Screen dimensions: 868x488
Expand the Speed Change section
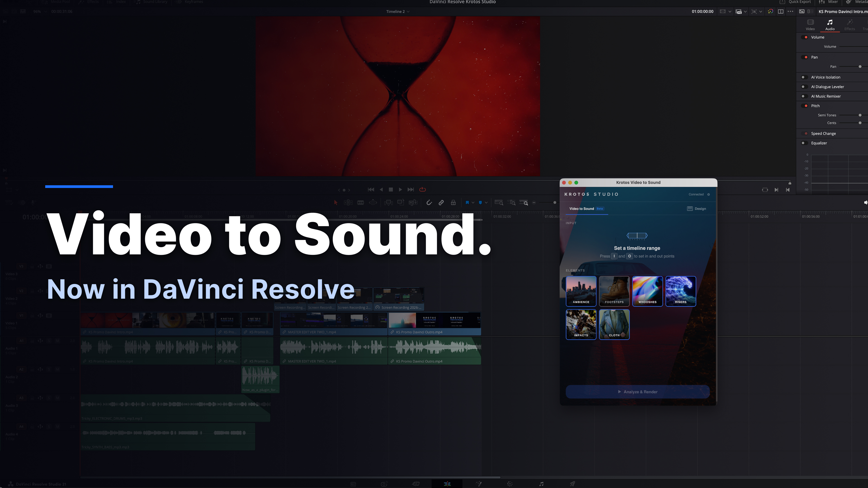[x=823, y=134]
